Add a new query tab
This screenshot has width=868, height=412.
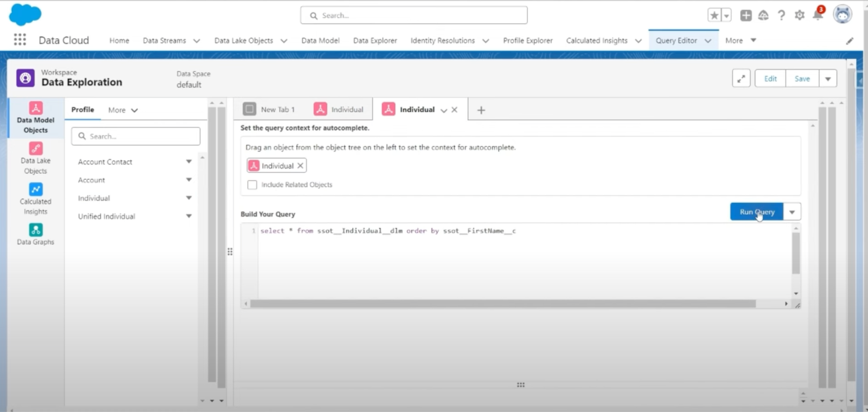pos(481,110)
